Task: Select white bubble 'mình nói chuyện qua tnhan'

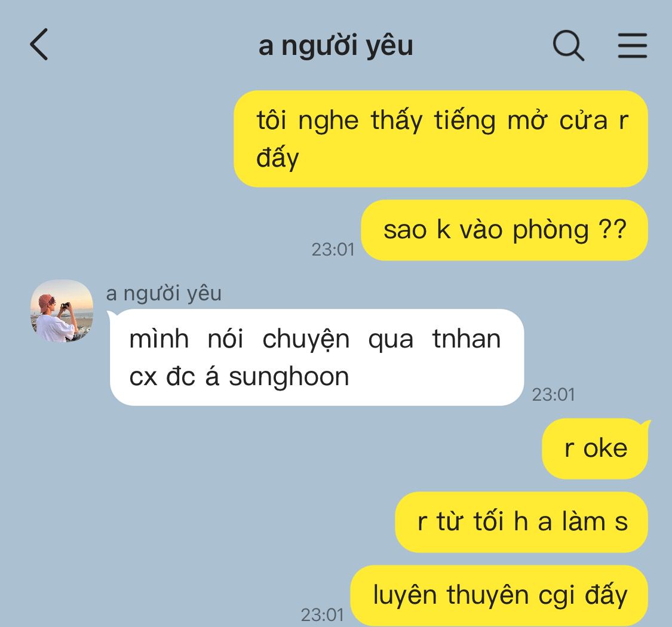Action: (317, 358)
